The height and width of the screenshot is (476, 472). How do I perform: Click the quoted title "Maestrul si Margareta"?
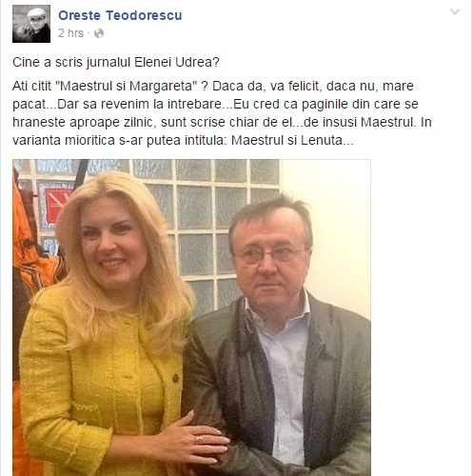pyautogui.click(x=127, y=86)
